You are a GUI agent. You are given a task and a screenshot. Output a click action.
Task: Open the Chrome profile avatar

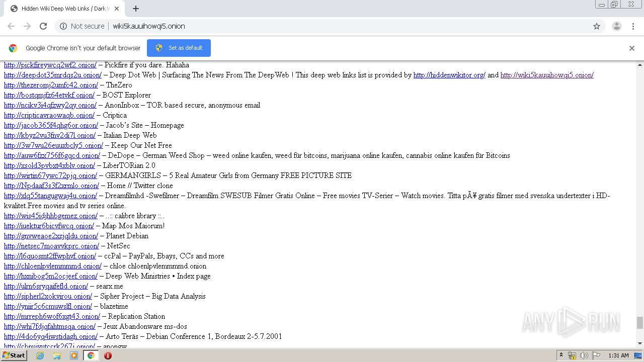coord(616,26)
